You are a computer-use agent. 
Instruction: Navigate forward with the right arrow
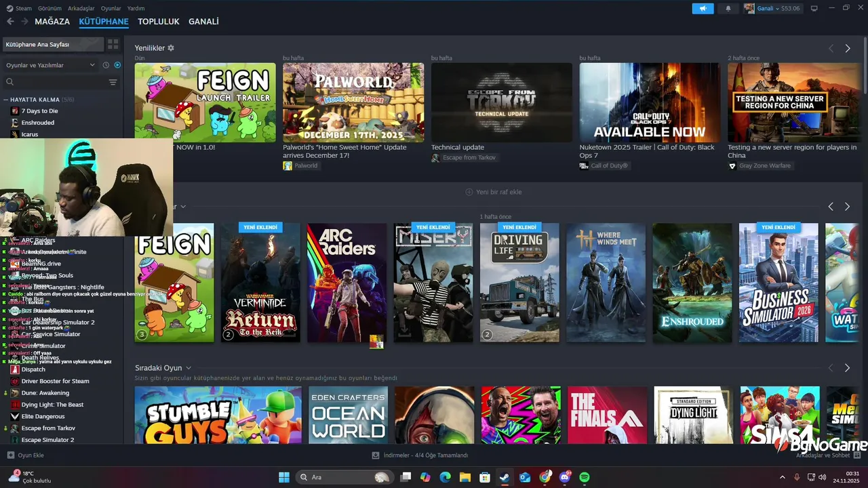point(24,22)
